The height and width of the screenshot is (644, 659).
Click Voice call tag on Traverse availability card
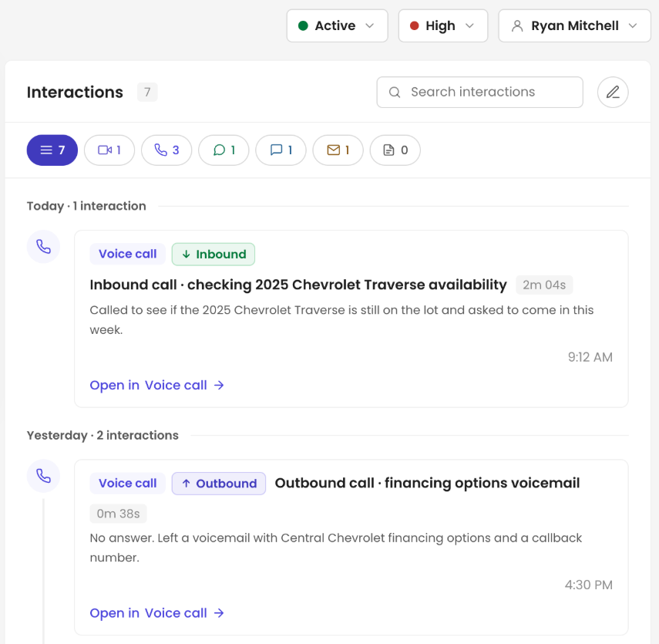[127, 254]
